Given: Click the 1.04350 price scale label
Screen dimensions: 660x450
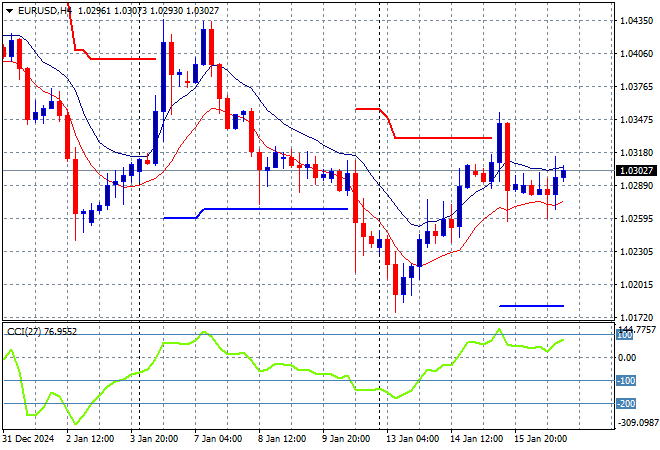Looking at the screenshot, I should 636,20.
